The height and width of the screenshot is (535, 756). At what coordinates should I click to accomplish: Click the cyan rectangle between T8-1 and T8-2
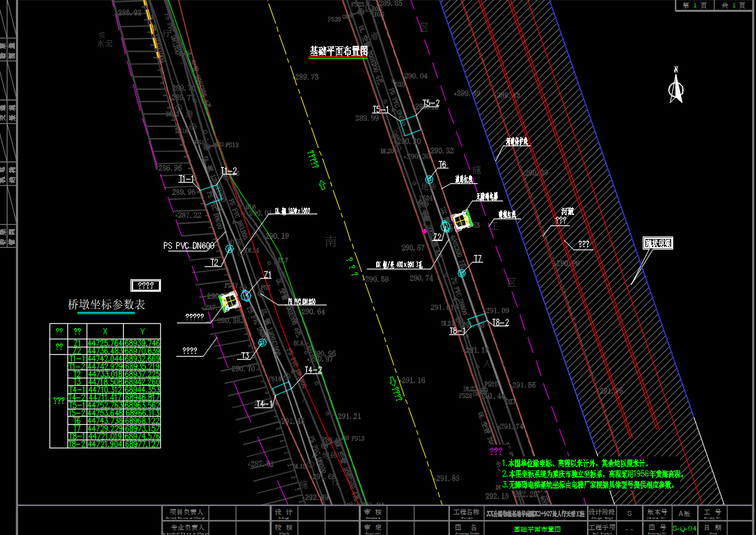coord(477,321)
